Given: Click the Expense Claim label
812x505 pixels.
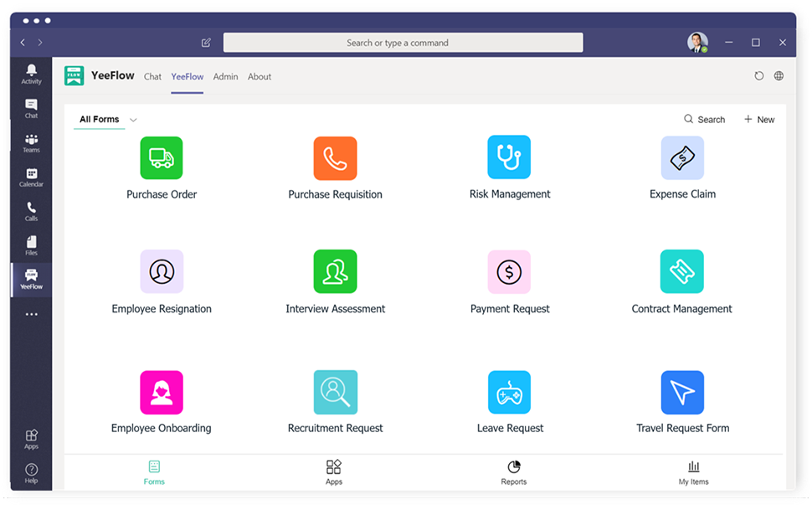Looking at the screenshot, I should pos(682,193).
